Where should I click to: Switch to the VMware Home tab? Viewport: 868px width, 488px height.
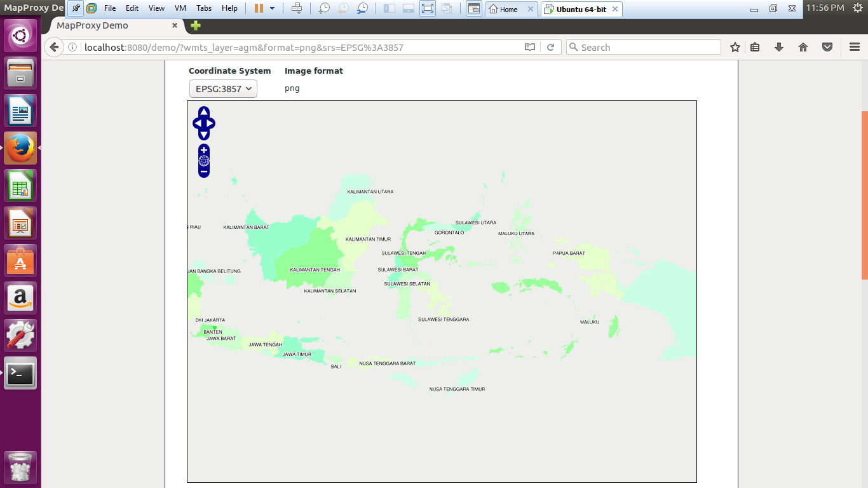(512, 9)
